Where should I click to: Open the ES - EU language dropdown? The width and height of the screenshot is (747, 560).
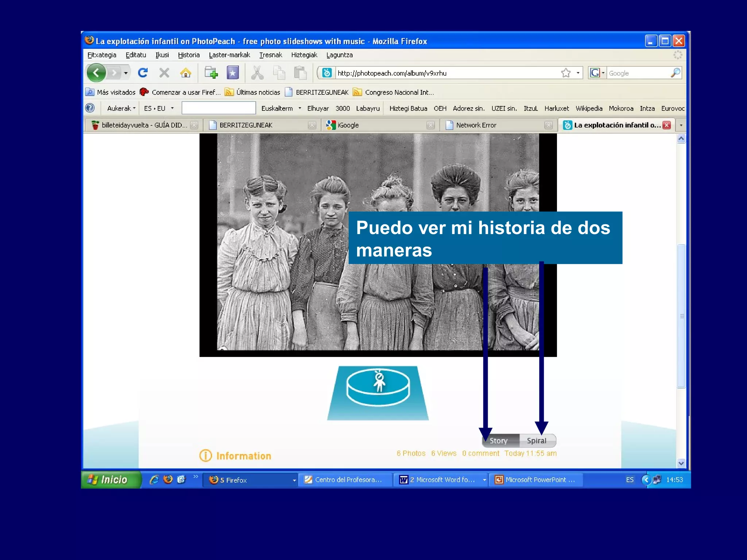click(172, 108)
